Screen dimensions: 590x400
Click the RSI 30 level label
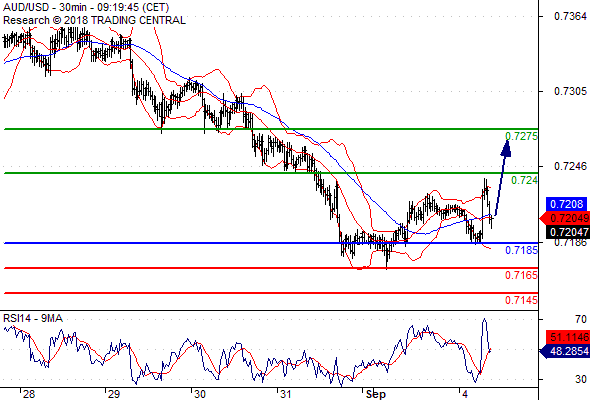[581, 379]
